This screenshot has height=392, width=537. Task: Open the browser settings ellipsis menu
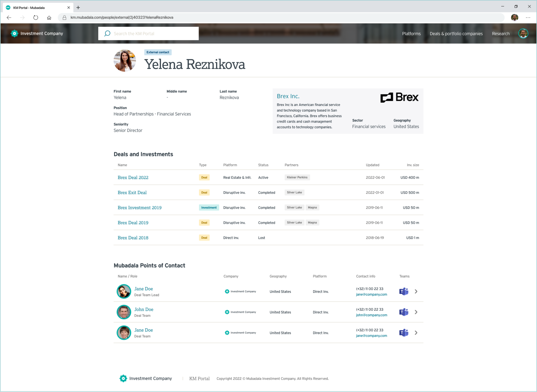point(528,17)
